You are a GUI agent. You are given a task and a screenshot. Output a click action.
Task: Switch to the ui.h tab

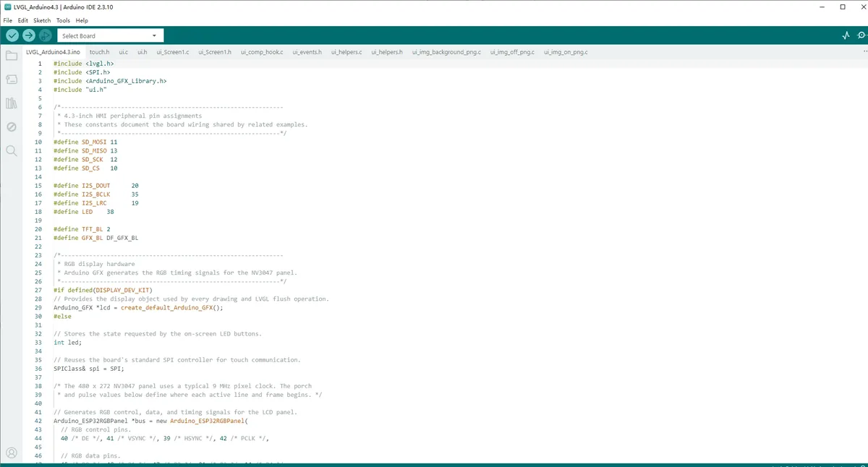[x=142, y=52]
